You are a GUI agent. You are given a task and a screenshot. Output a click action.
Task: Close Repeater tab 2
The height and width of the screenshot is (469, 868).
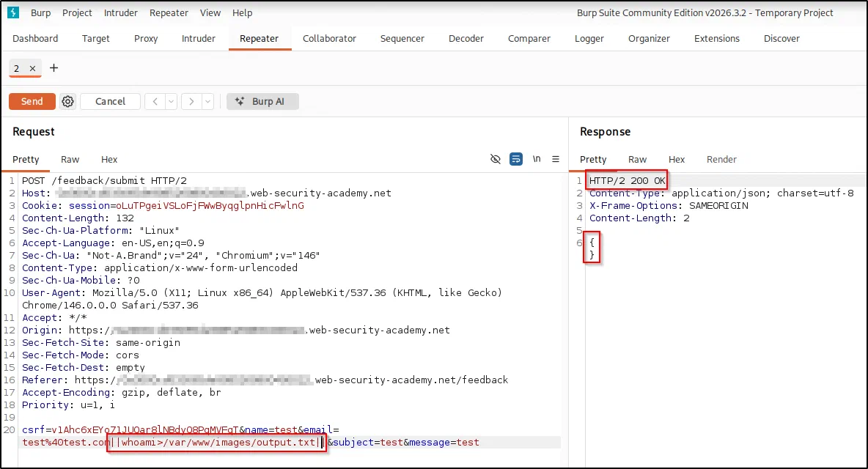33,69
